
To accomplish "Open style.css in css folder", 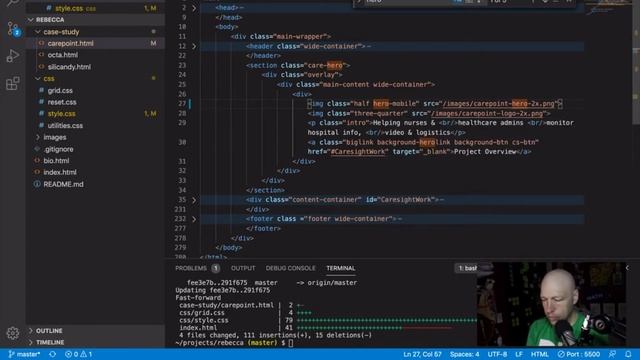I will pos(96,113).
